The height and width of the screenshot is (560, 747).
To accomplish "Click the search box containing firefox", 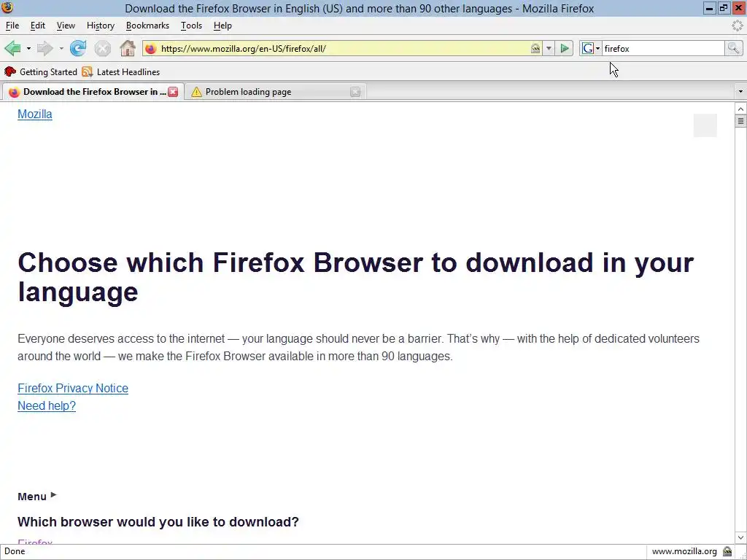I will [663, 49].
